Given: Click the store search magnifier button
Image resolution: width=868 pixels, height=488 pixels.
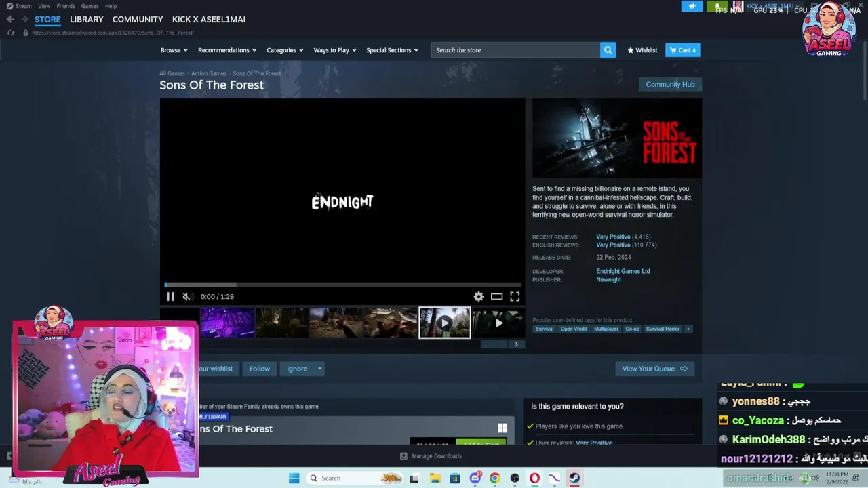Looking at the screenshot, I should tap(608, 50).
